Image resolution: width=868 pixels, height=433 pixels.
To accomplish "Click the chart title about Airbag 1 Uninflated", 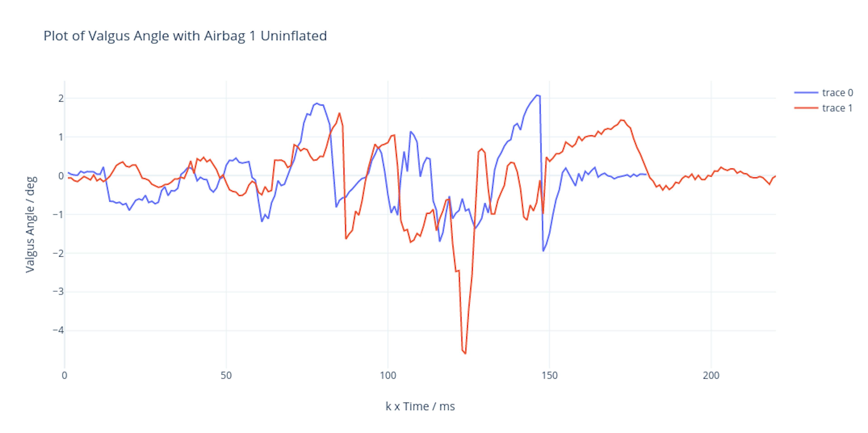I will tap(185, 36).
